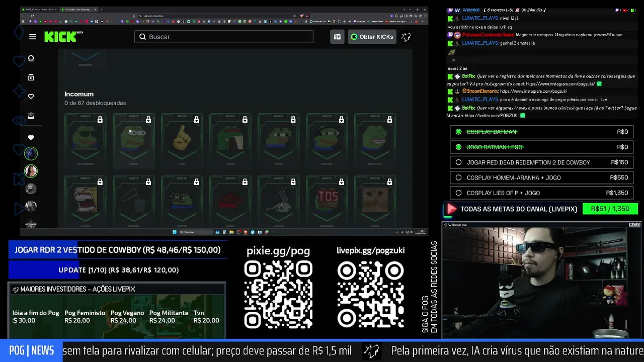Open the Kick hamburger sidebar menu
The image size is (644, 362).
click(32, 37)
